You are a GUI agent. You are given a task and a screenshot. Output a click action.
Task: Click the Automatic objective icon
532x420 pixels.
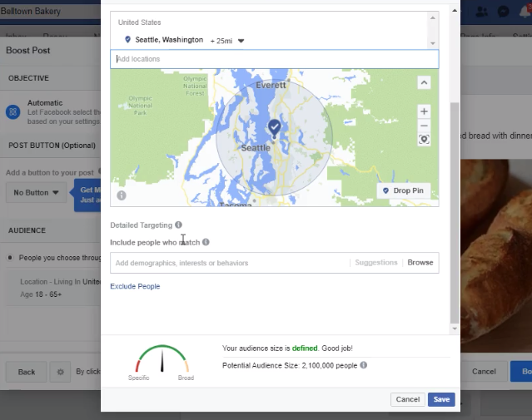[x=12, y=112]
